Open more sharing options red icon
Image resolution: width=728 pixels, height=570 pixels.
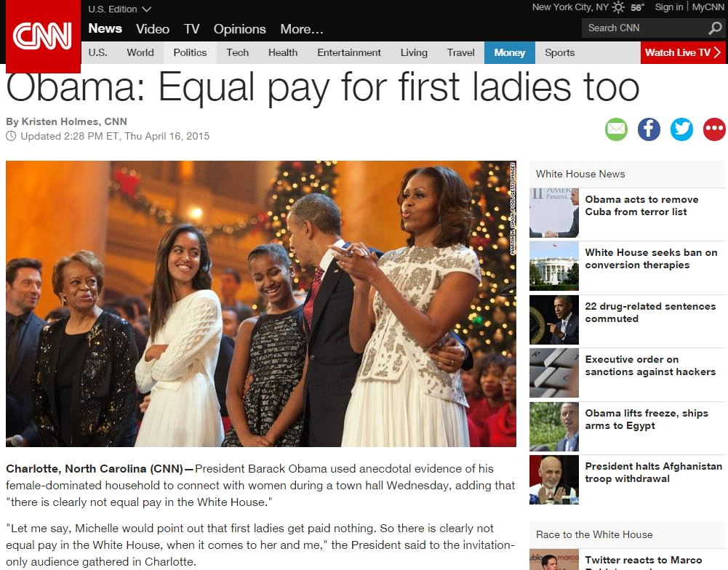(714, 129)
